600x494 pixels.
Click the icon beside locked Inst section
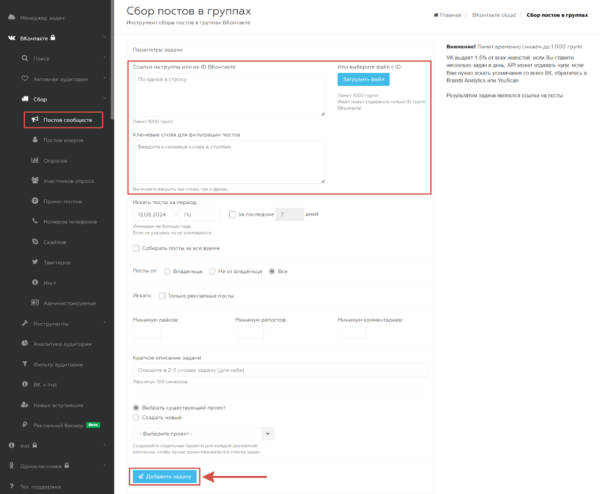(11, 445)
